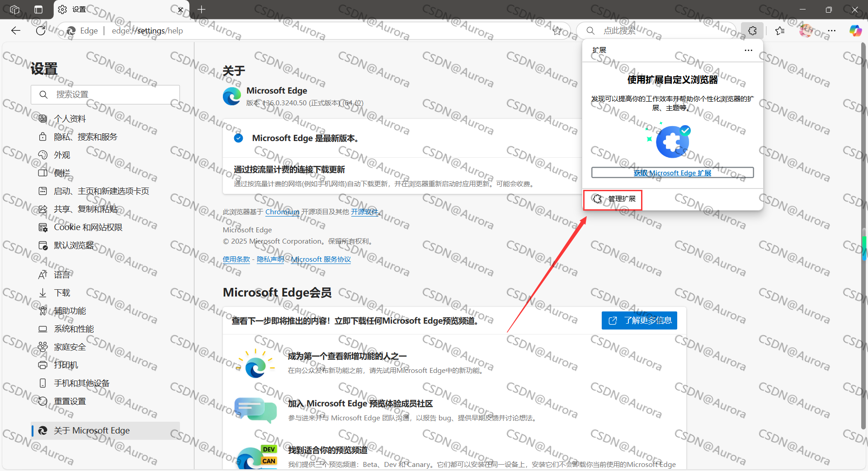
Task: Click the profile avatar picture
Action: [x=806, y=31]
